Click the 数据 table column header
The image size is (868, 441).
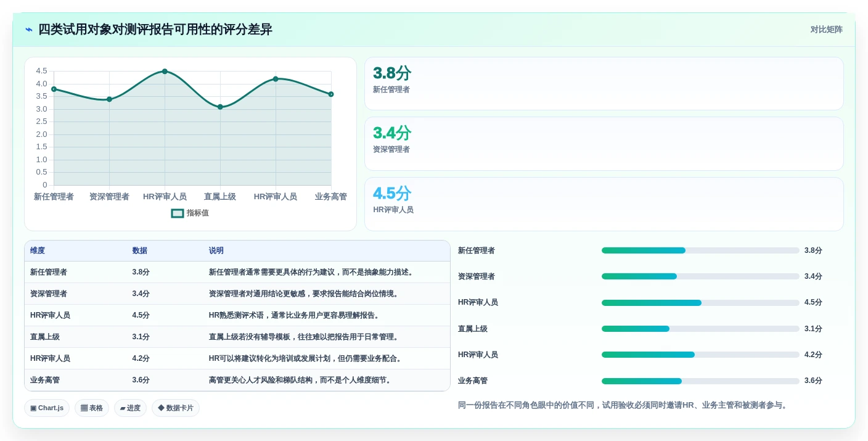pos(139,251)
